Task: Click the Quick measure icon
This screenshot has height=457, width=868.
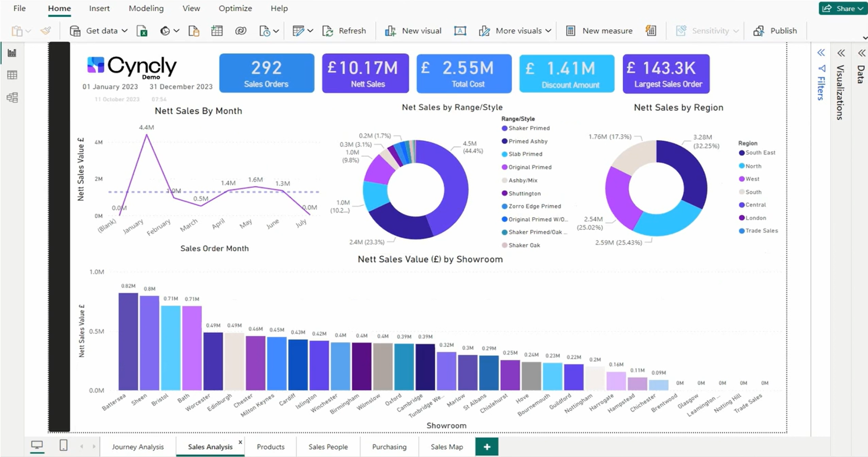Action: [651, 31]
